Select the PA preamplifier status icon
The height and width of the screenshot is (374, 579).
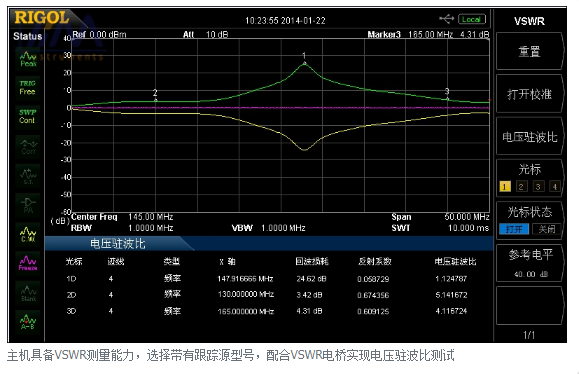(28, 205)
